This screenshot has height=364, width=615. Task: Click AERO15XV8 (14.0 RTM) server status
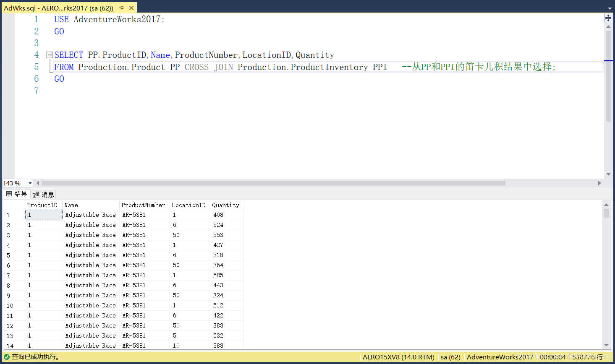[x=398, y=357]
